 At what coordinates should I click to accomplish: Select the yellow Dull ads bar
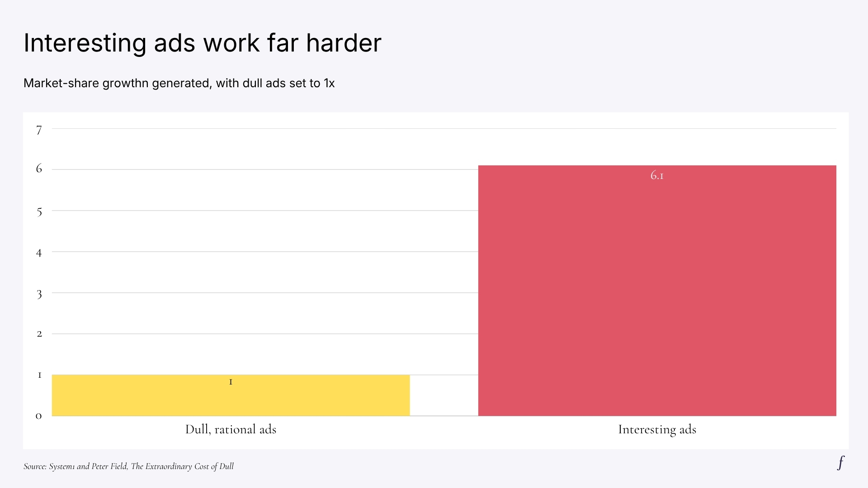231,395
